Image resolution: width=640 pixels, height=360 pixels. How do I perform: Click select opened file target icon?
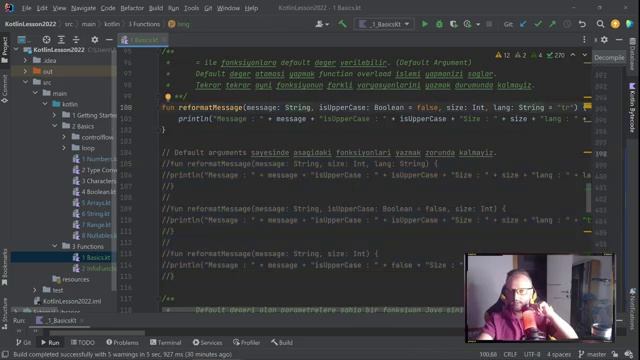pos(47,40)
